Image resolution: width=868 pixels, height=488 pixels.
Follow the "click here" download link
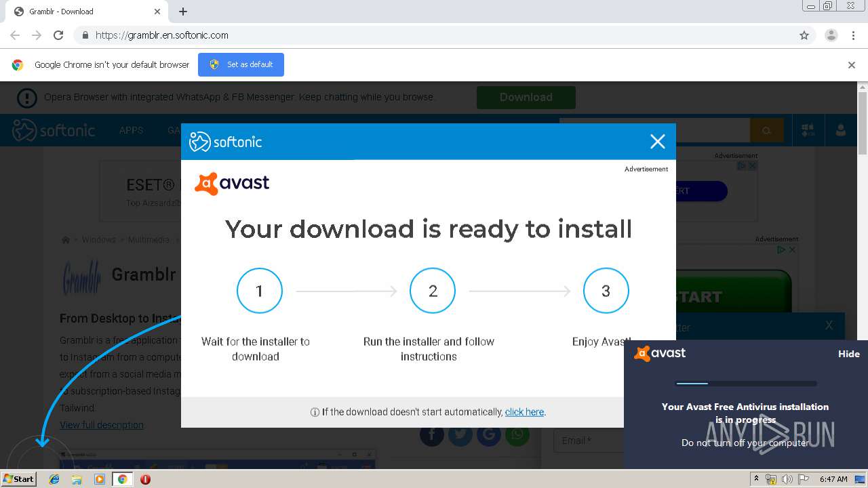click(524, 412)
